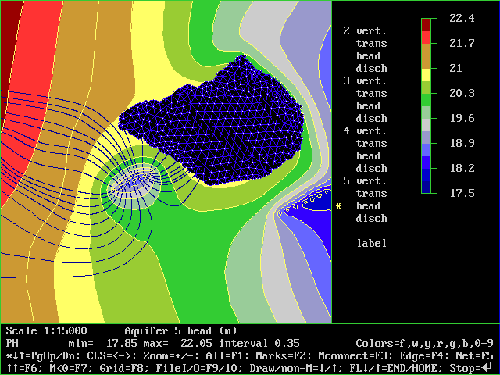This screenshot has width=500, height=375.
Task: Click the 'Scale 1:15000' status text
Action: click(x=46, y=331)
